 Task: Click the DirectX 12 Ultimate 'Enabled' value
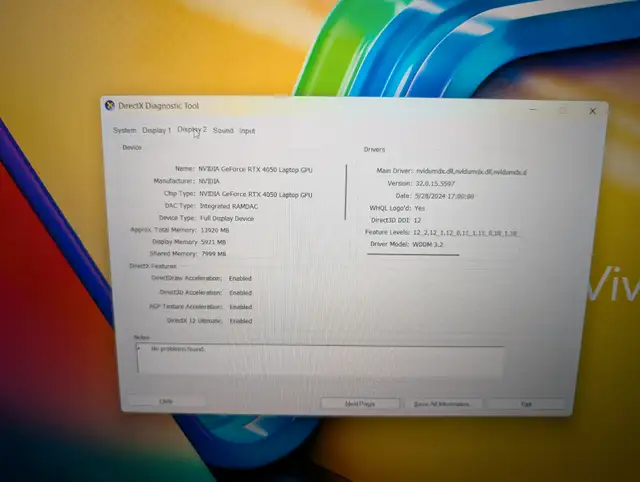point(241,321)
